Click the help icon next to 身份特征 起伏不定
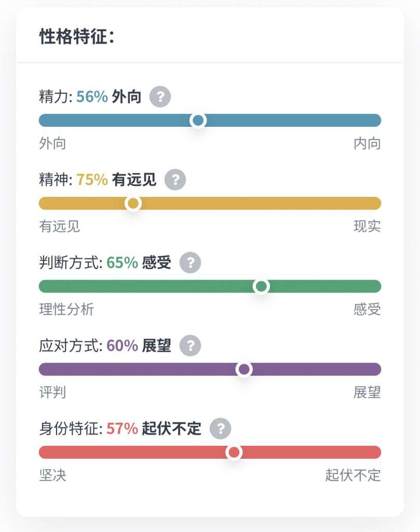This screenshot has width=420, height=532. [x=220, y=429]
